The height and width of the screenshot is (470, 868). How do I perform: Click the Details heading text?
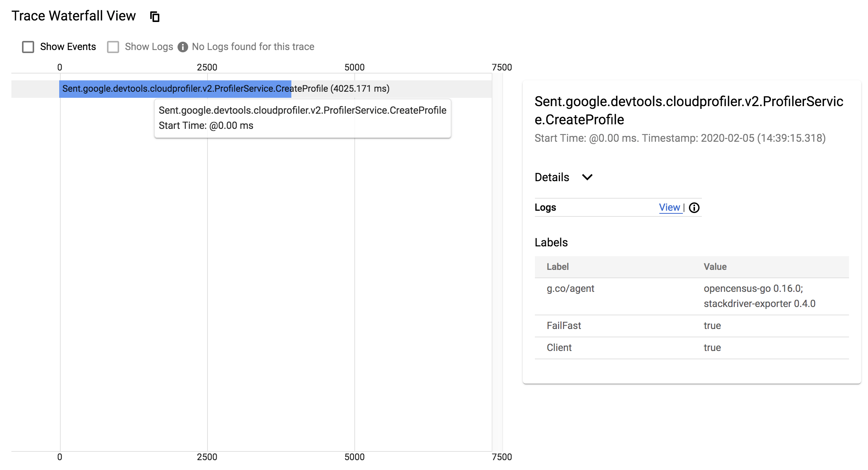pos(552,177)
